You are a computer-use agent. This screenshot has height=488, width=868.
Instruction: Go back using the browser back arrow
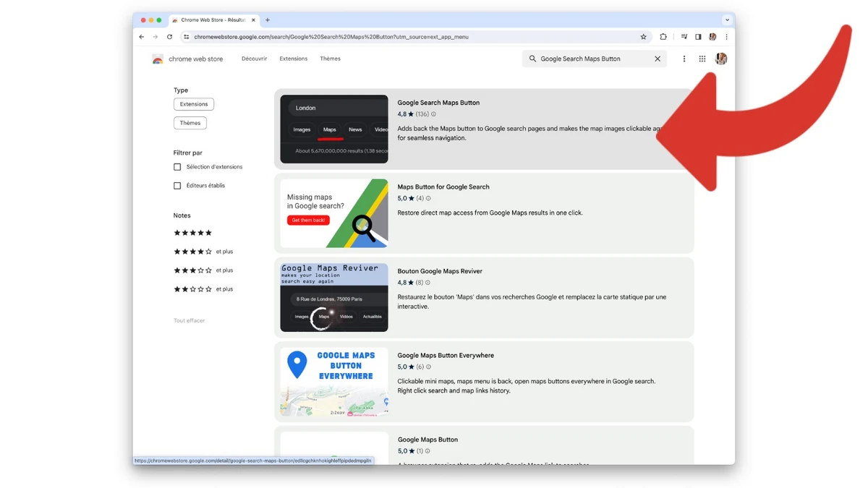coord(142,37)
